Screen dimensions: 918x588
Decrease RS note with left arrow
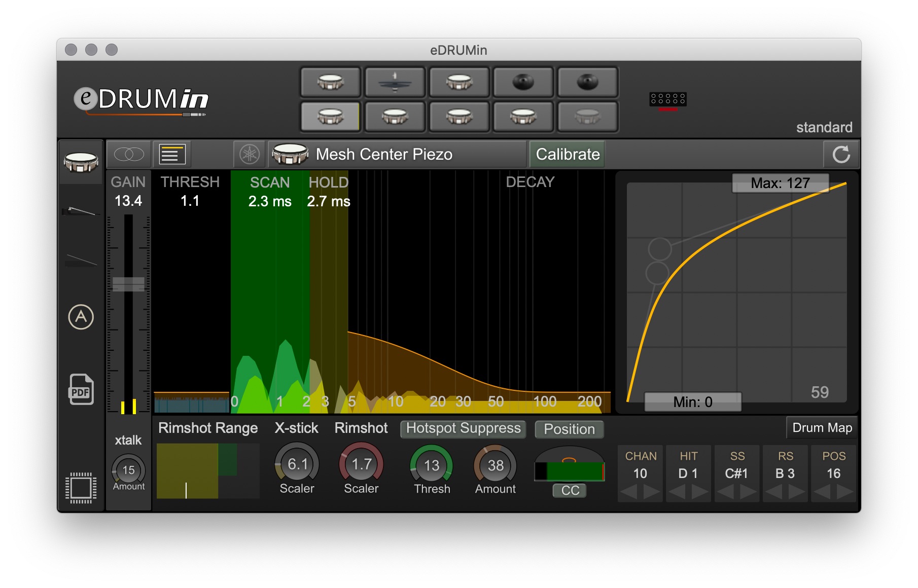tap(774, 492)
